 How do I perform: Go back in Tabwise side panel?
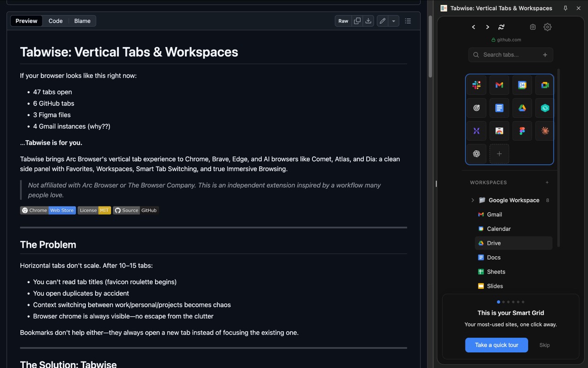474,27
